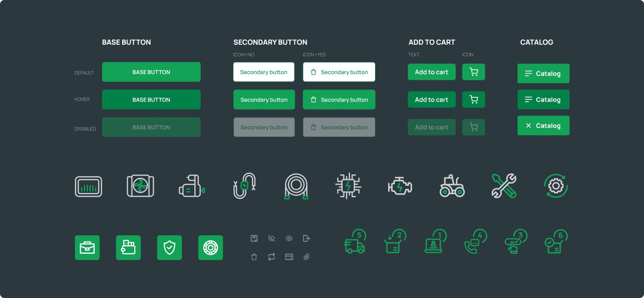Click the SECONDARY BUTTON section heading
This screenshot has width=644, height=298.
(270, 42)
